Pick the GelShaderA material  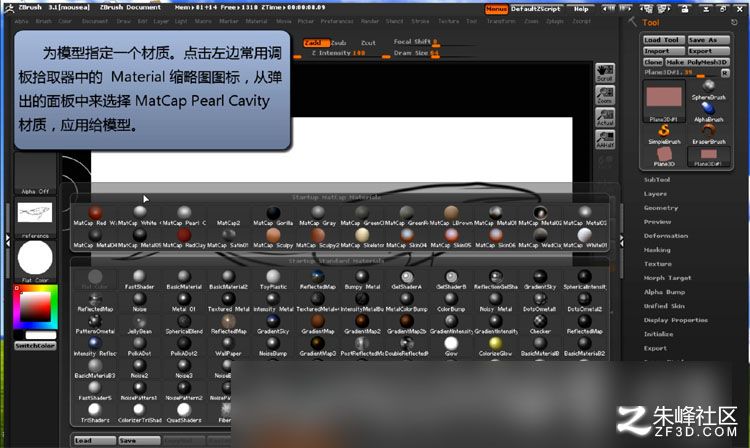click(x=407, y=277)
